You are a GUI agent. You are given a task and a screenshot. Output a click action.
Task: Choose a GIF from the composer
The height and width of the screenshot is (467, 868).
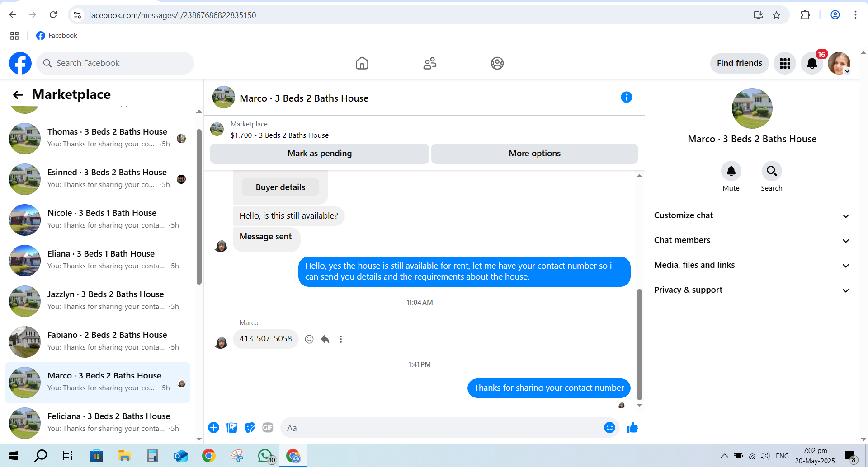tap(268, 428)
